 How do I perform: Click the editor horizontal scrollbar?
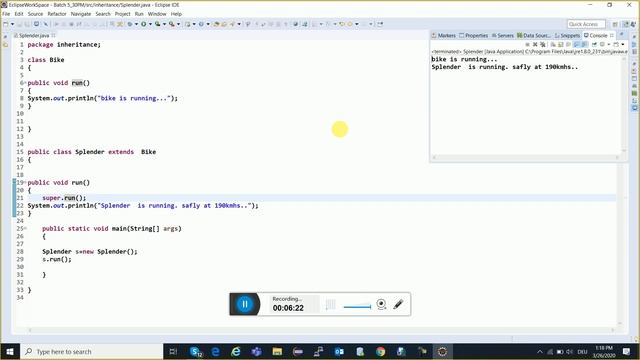click(322, 330)
